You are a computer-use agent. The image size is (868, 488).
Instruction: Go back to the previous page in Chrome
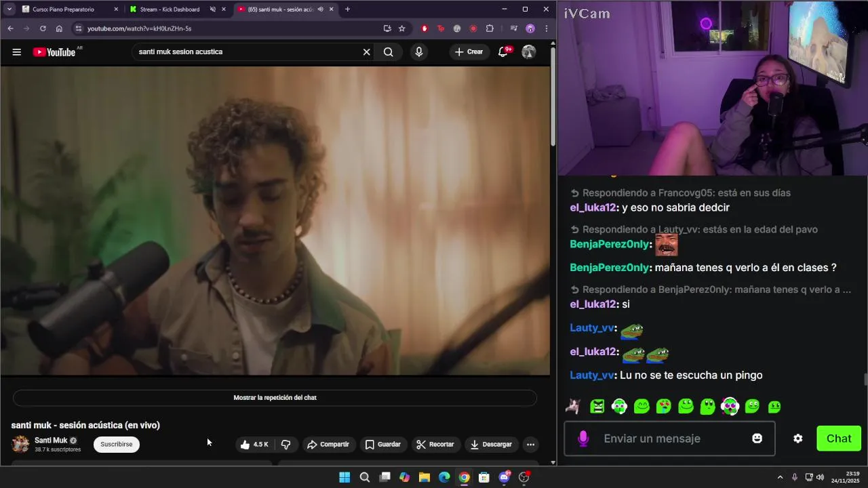[x=10, y=28]
